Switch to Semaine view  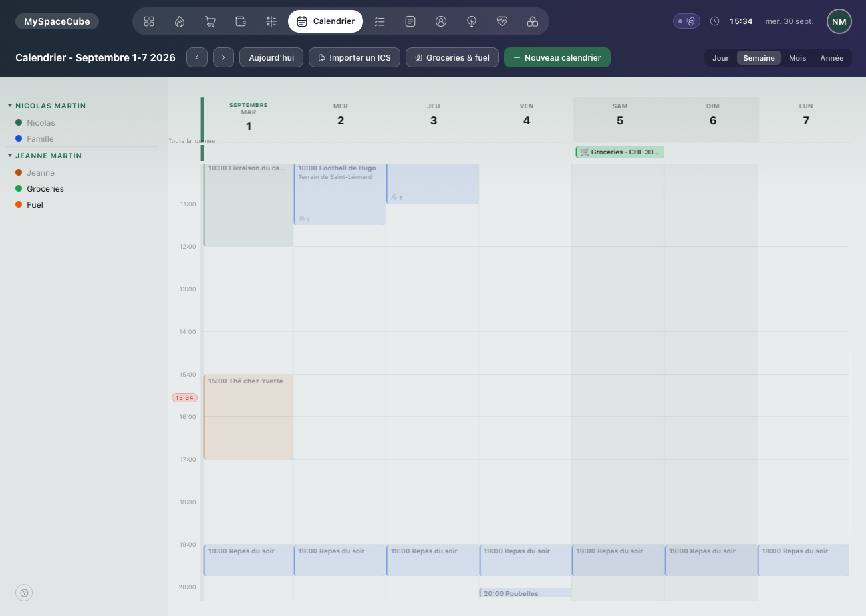click(x=759, y=58)
